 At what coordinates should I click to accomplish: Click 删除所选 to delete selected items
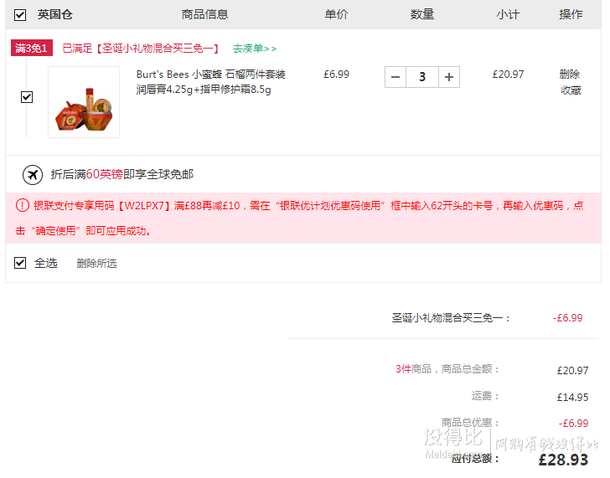97,264
